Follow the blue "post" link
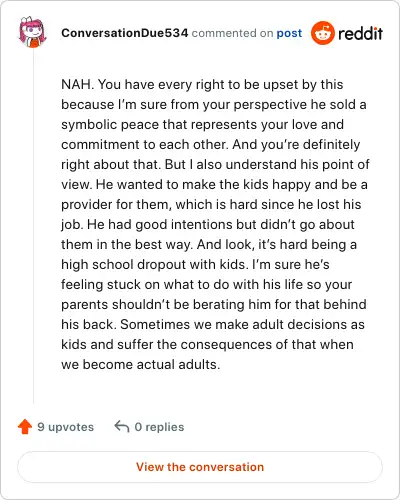The image size is (400, 500). [289, 33]
